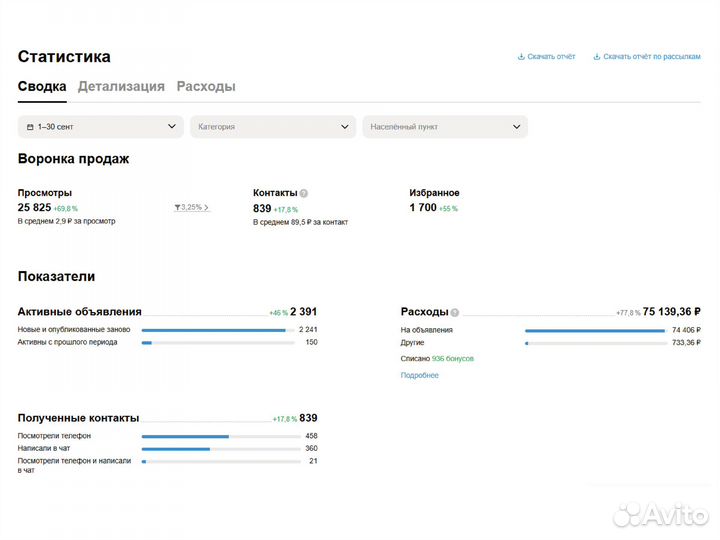Click the "На объявления" expense bar
The height and width of the screenshot is (540, 720).
[x=595, y=330]
